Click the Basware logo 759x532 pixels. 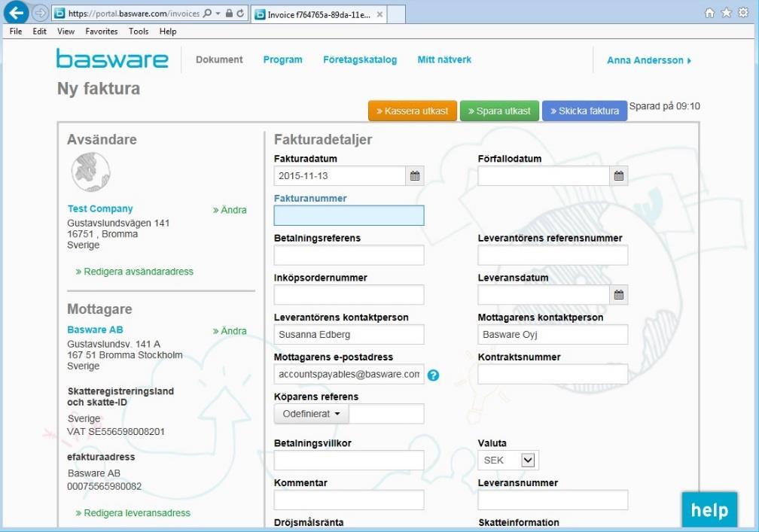click(x=112, y=59)
